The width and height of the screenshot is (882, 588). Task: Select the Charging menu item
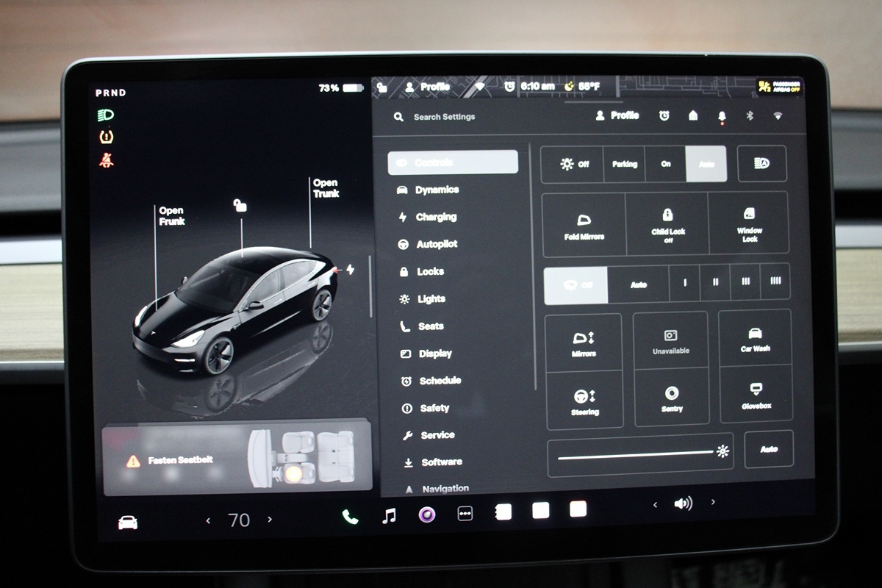435,217
